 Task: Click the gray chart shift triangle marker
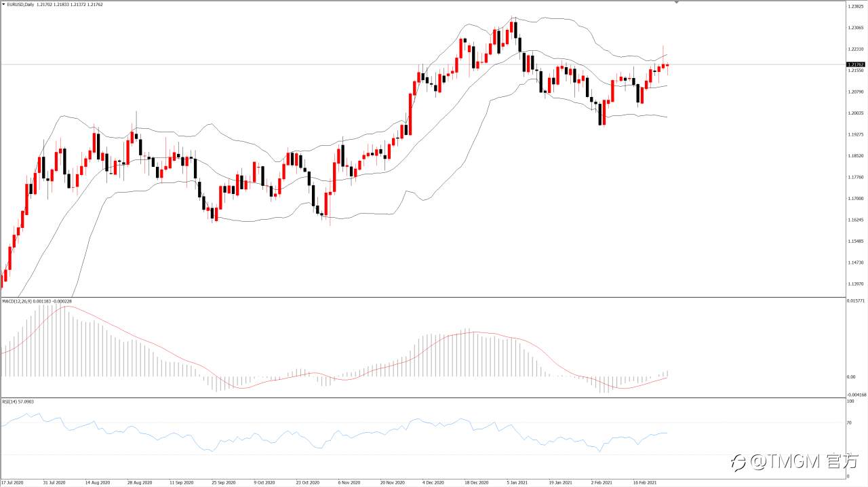(676, 3)
